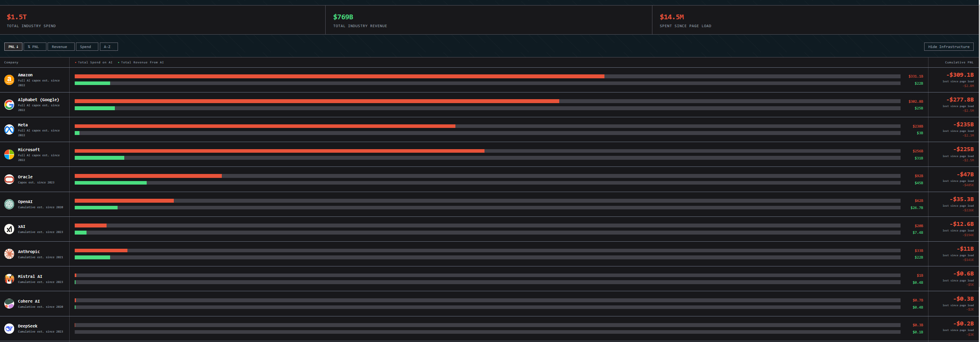Screen dimensions: 980x342
Task: Select the DeepSeek whale logo
Action: pos(9,328)
